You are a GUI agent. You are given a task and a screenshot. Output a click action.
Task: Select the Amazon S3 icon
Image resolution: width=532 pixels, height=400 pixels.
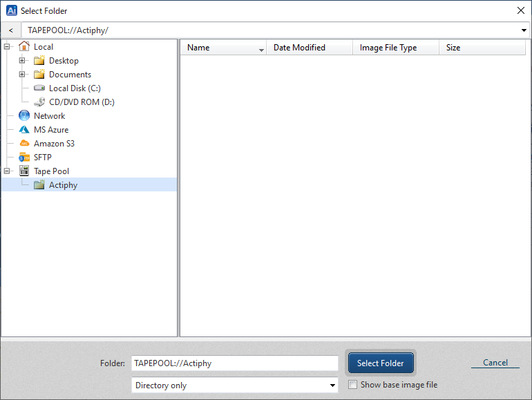24,144
